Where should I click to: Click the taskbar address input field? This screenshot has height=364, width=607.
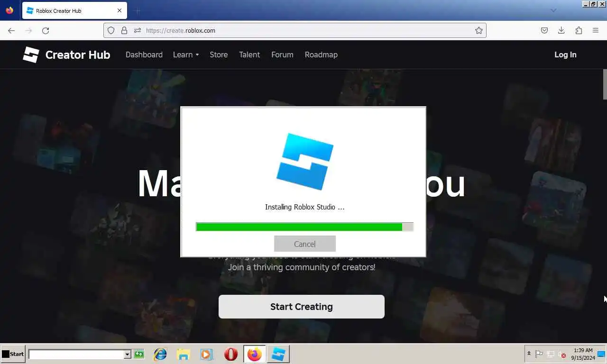pyautogui.click(x=76, y=354)
